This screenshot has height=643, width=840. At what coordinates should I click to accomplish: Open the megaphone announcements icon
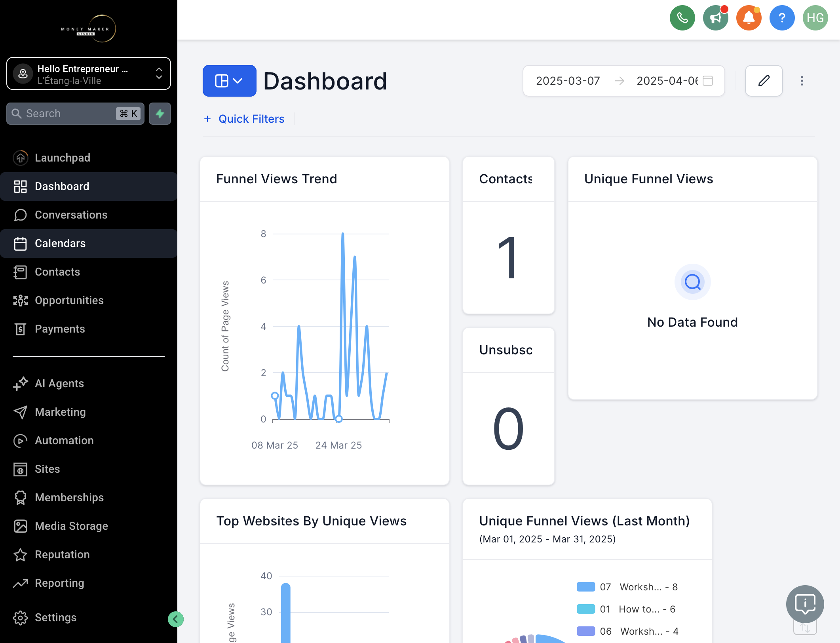click(715, 18)
